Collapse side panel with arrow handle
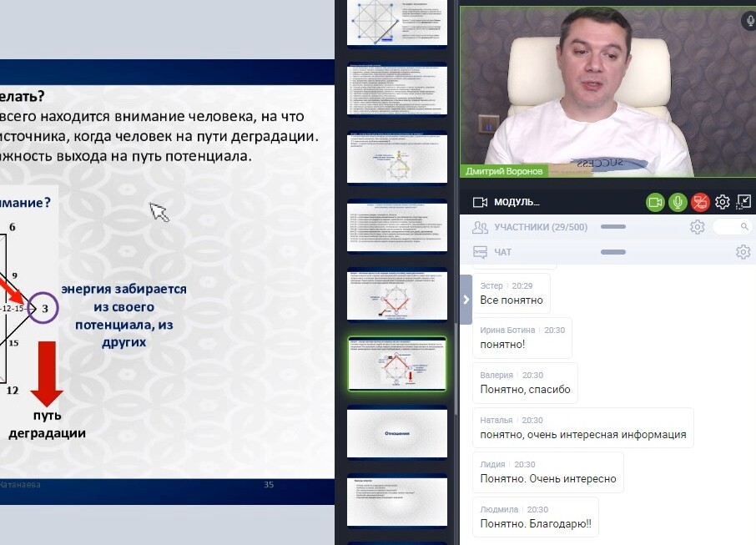Viewport: 756px width, 545px height. pos(466,300)
